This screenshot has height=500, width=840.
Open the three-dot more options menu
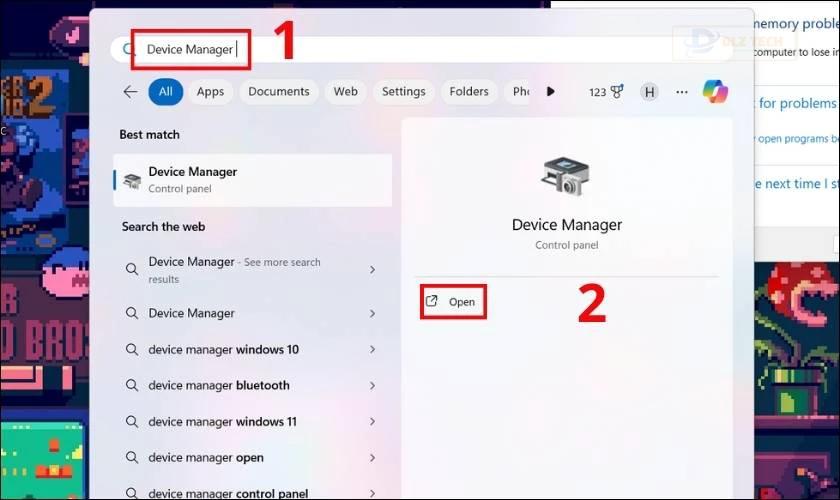click(681, 92)
